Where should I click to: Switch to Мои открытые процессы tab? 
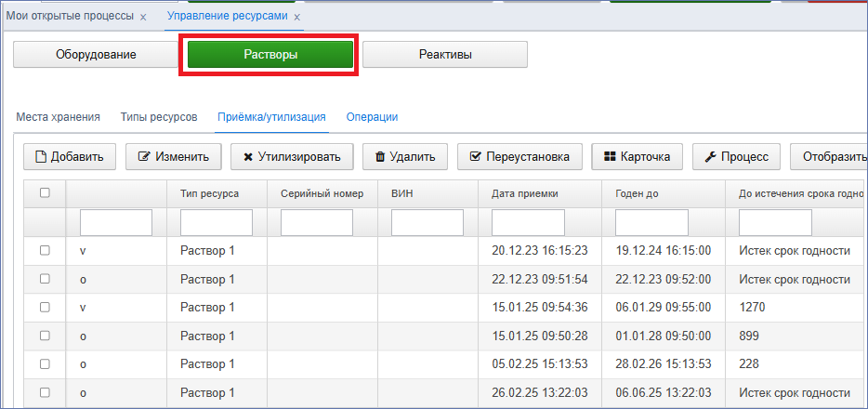[x=70, y=16]
